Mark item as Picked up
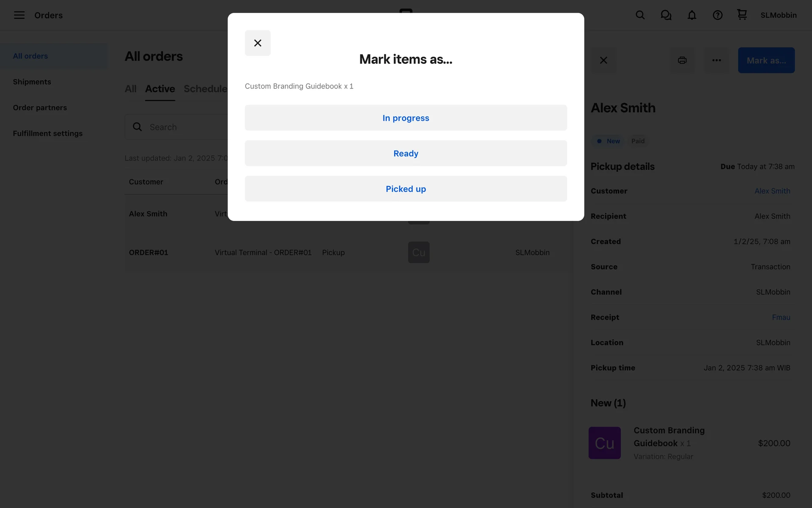This screenshot has width=812, height=508. click(406, 189)
